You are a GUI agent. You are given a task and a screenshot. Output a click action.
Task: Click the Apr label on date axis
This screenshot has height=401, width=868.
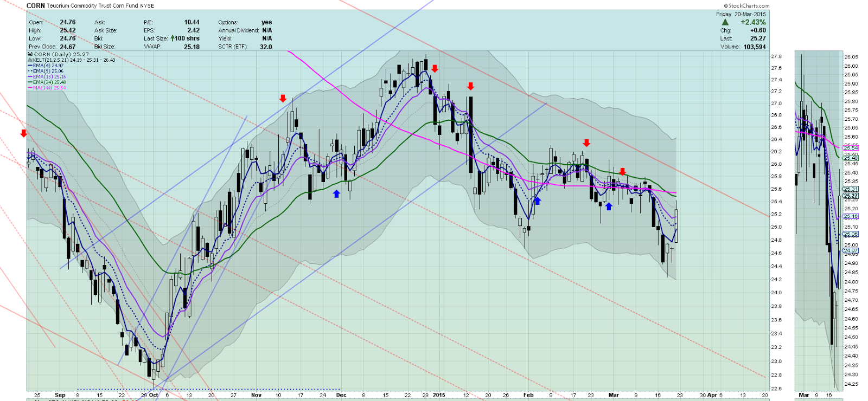[x=712, y=395]
